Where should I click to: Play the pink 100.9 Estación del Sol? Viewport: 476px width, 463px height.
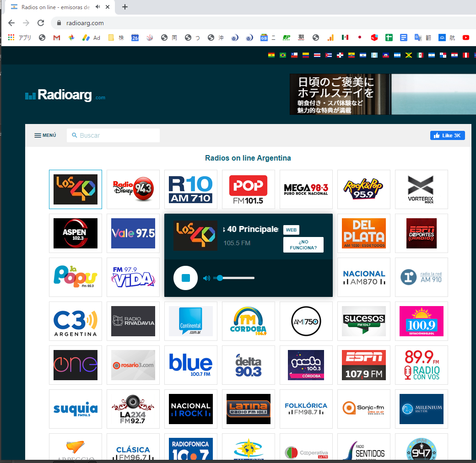click(x=422, y=321)
